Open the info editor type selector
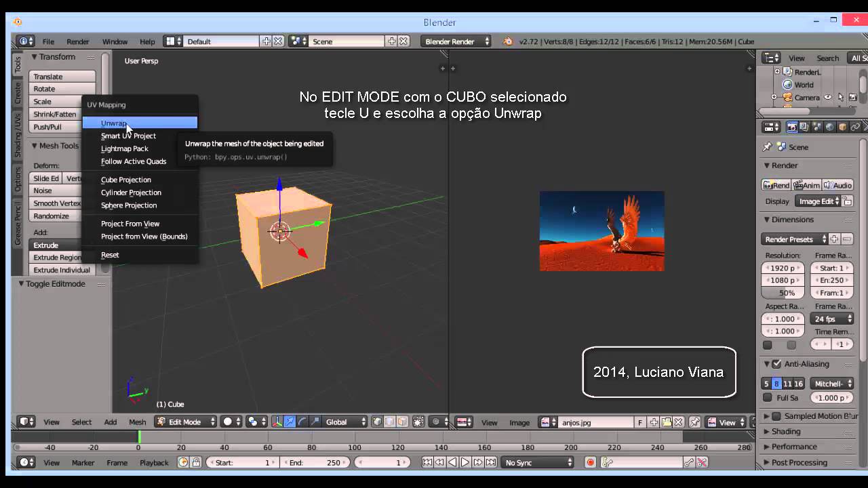 click(x=26, y=41)
